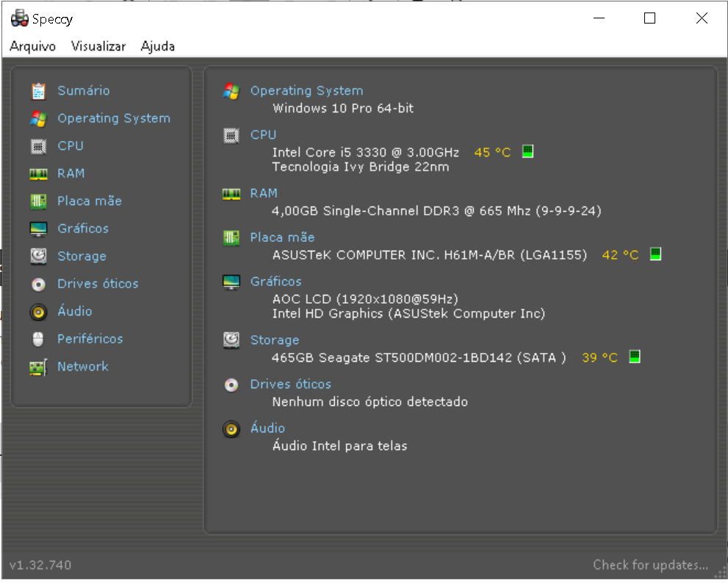Click the CPU temperature 45 °C
The height and width of the screenshot is (583, 728).
(493, 152)
